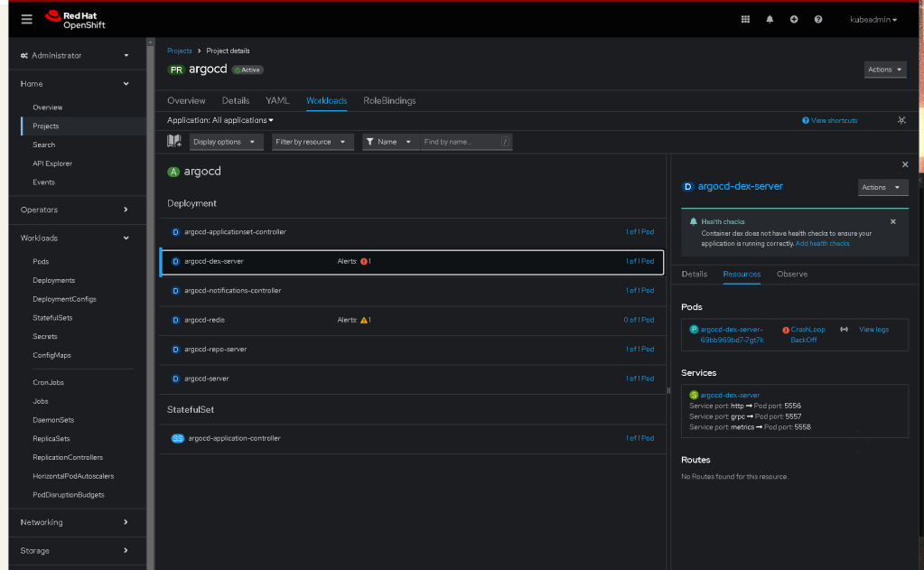The height and width of the screenshot is (570, 924).
Task: Click View logs for the dex pod
Action: [x=873, y=330]
